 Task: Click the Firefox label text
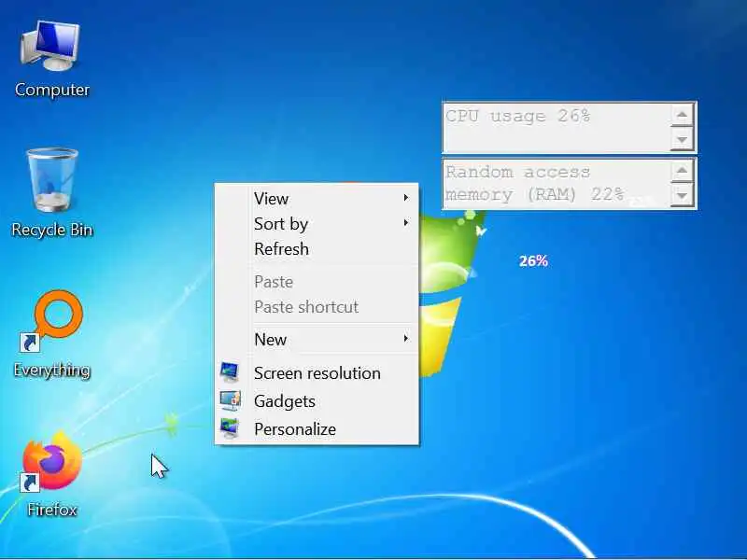click(x=52, y=510)
